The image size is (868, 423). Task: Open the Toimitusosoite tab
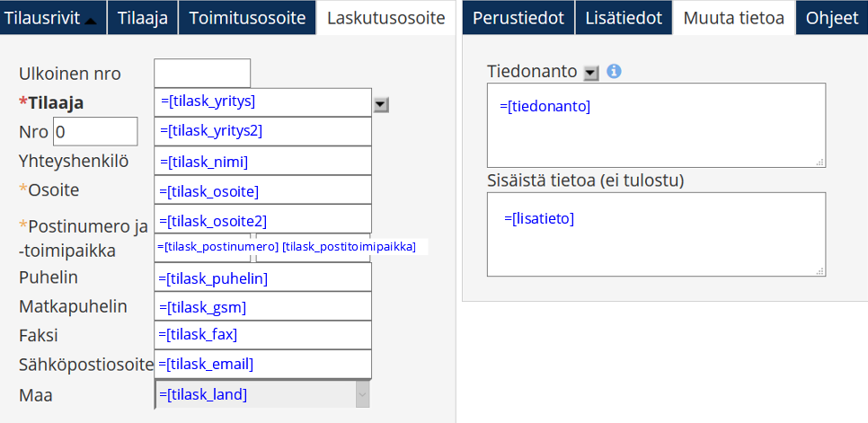(x=247, y=18)
